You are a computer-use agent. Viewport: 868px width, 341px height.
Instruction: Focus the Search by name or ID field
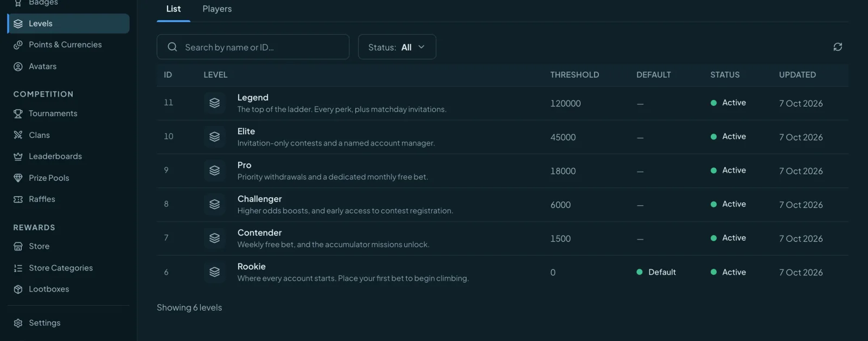point(253,47)
